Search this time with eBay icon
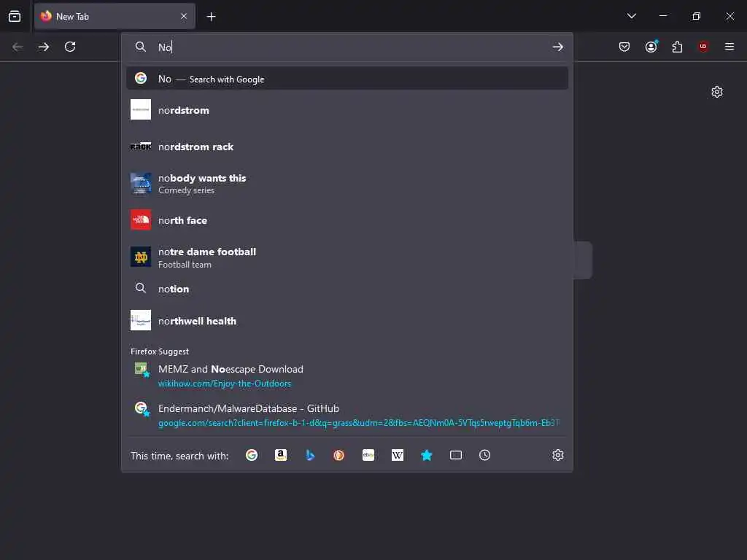The height and width of the screenshot is (560, 747). 368,455
